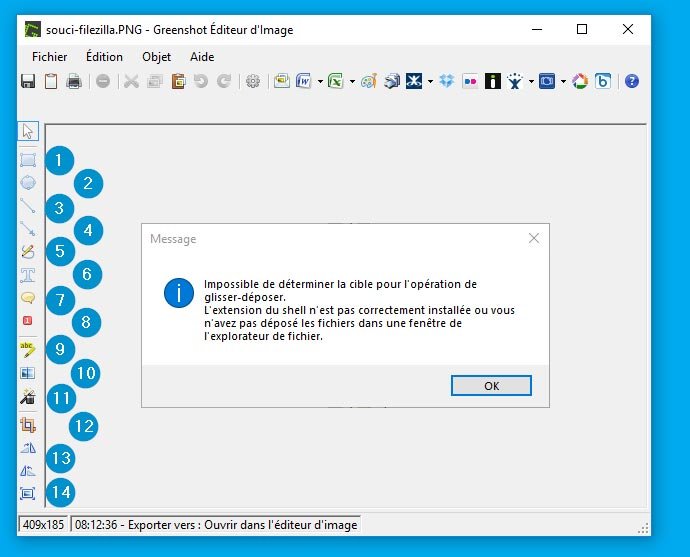Viewport: 690px width, 557px height.
Task: Open the Fichier menu
Action: 49,57
